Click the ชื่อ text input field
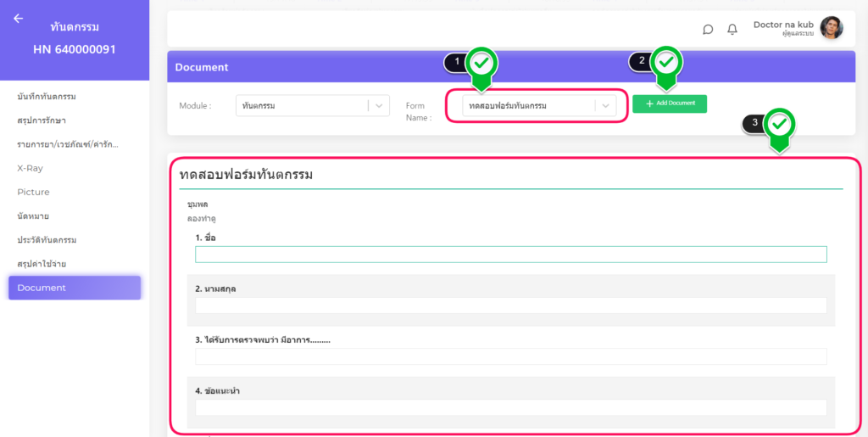The image size is (868, 437). coord(510,255)
